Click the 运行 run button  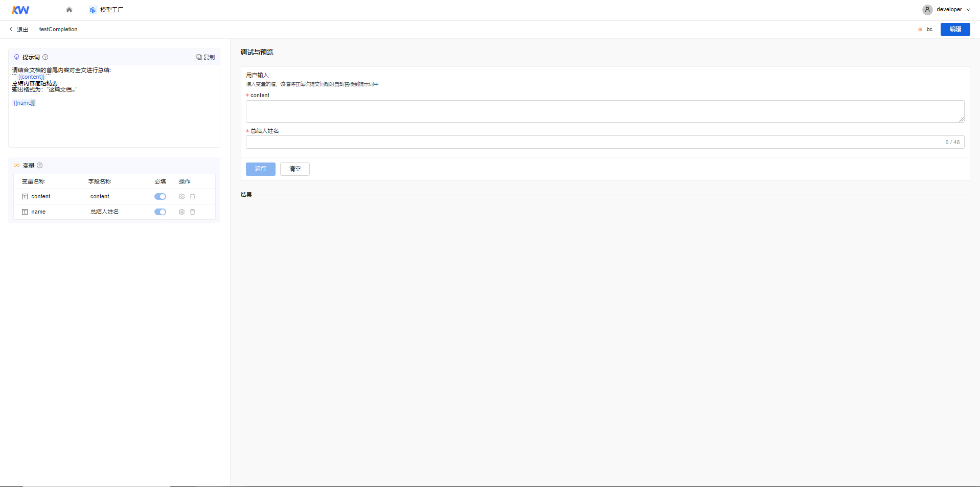261,169
